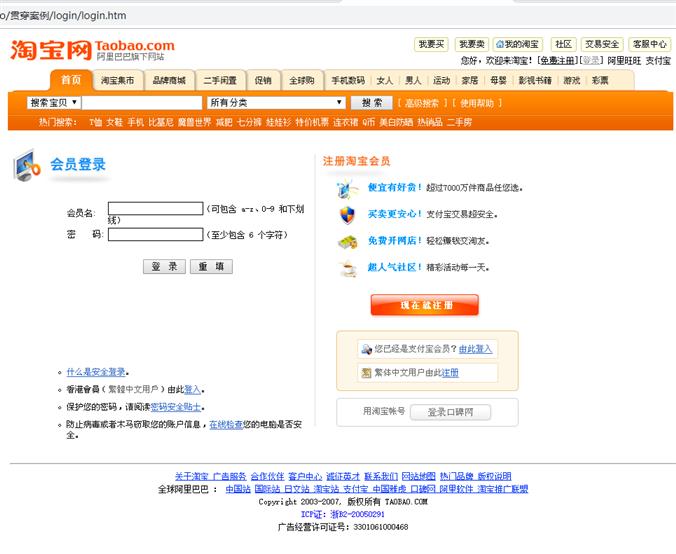The width and height of the screenshot is (676, 554).
Task: Click the orange 现在就注册 button
Action: tap(425, 305)
